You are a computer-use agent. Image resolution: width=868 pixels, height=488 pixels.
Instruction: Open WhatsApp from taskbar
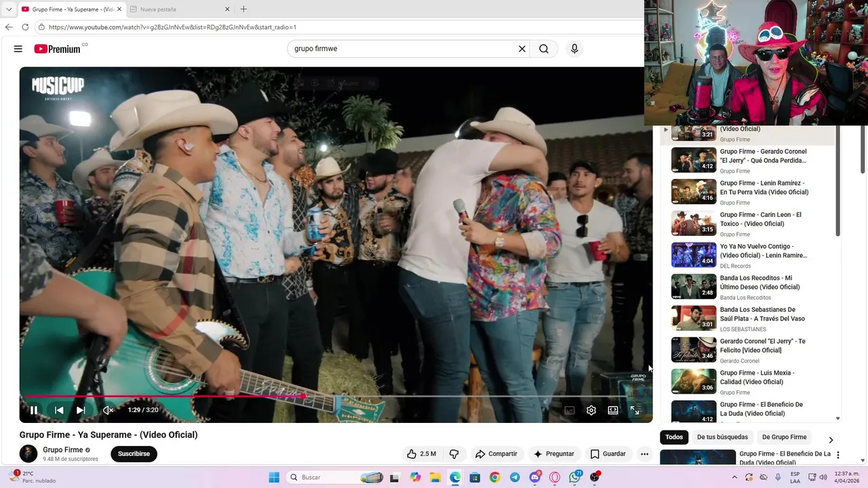[x=575, y=477]
